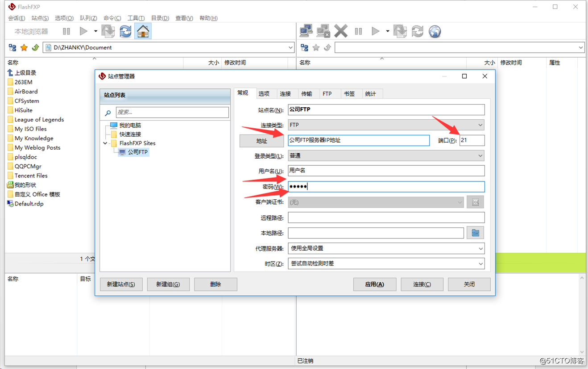Click the globe icon in remote toolbar
Screen dimensions: 588x369
pos(435,31)
